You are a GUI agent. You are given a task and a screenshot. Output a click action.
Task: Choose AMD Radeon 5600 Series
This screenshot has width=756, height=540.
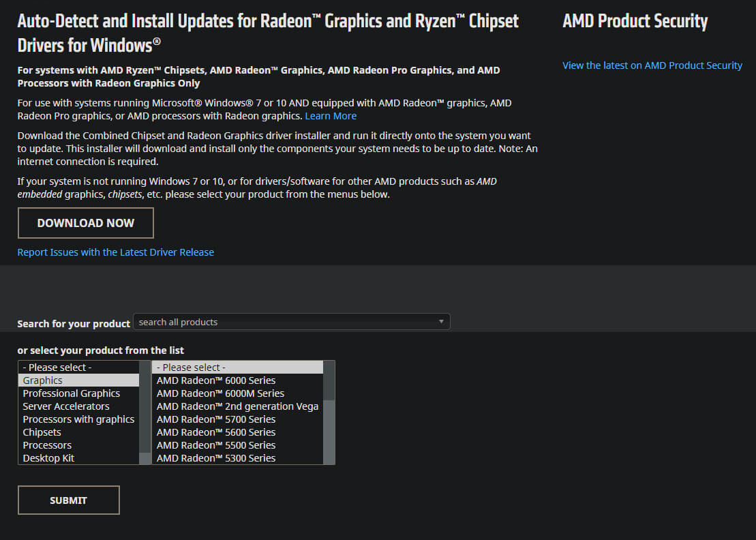click(x=238, y=432)
